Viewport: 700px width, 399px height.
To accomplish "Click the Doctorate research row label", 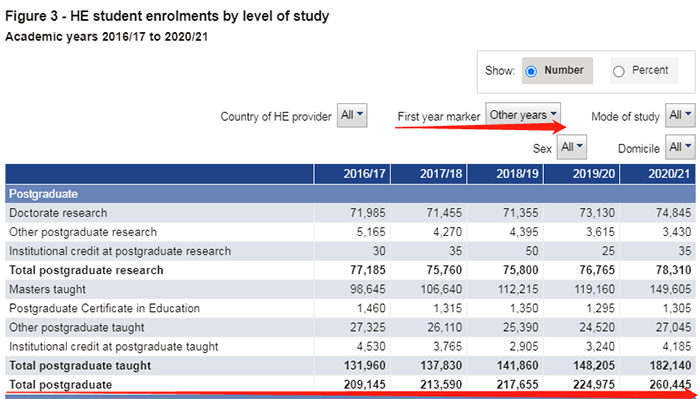I will [58, 213].
